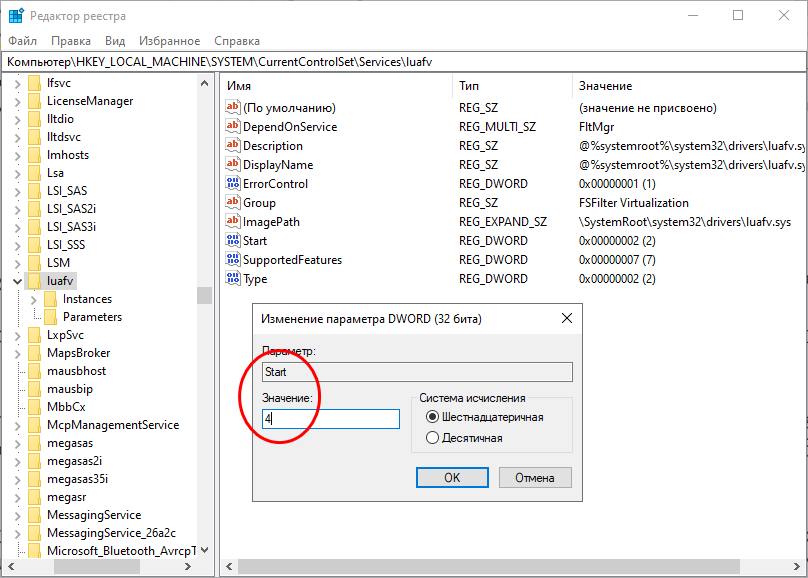
Task: Select the MbbCx tree key
Action: [66, 407]
